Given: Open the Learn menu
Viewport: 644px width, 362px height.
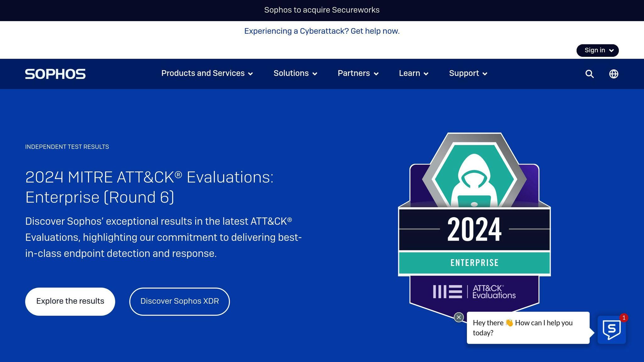Looking at the screenshot, I should pyautogui.click(x=414, y=73).
